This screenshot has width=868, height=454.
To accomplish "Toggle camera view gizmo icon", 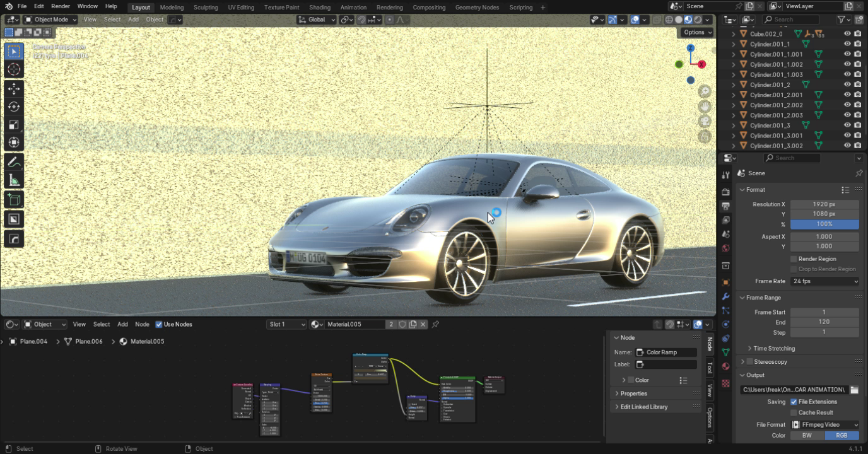I will click(705, 121).
